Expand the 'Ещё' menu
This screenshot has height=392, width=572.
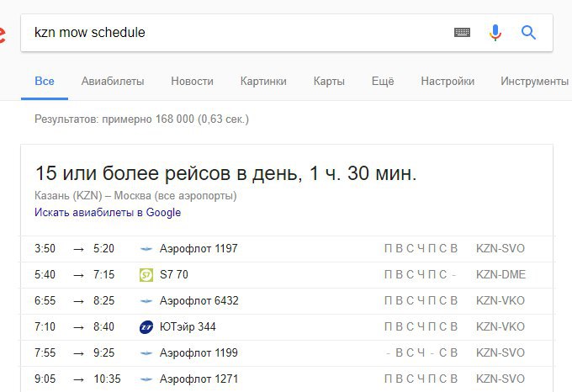tap(383, 81)
